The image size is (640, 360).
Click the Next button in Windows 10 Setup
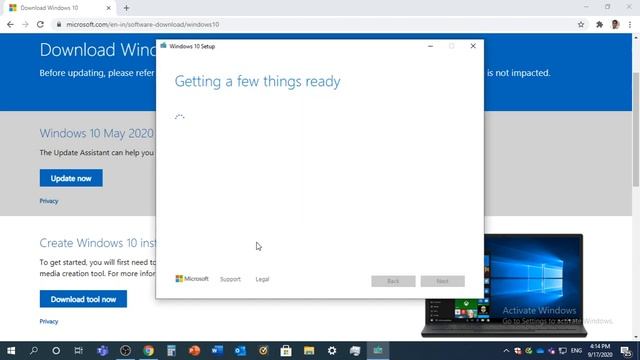tap(442, 281)
